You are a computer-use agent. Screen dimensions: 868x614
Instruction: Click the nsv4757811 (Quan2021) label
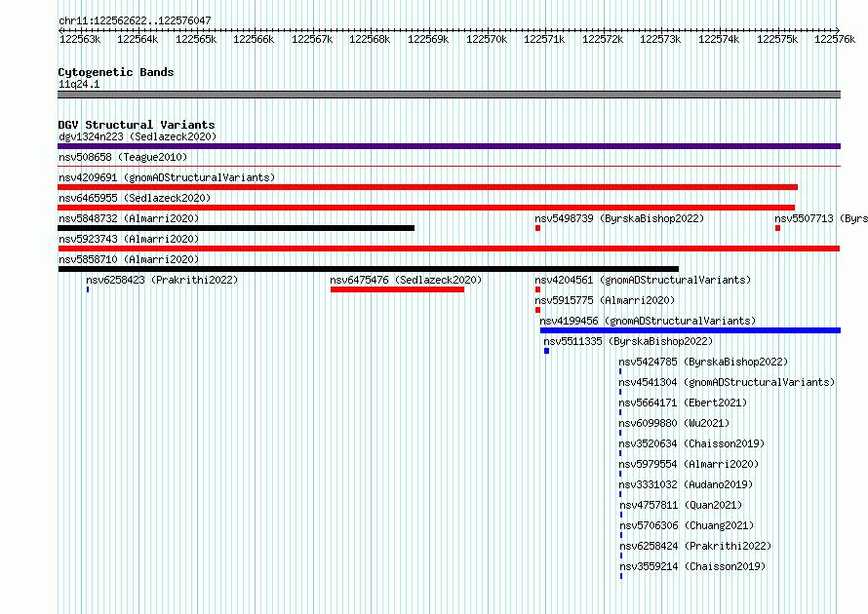681,505
